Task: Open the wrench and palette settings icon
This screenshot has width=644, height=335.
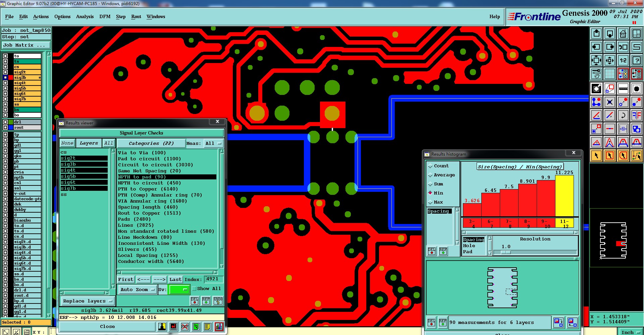Action: click(x=596, y=73)
